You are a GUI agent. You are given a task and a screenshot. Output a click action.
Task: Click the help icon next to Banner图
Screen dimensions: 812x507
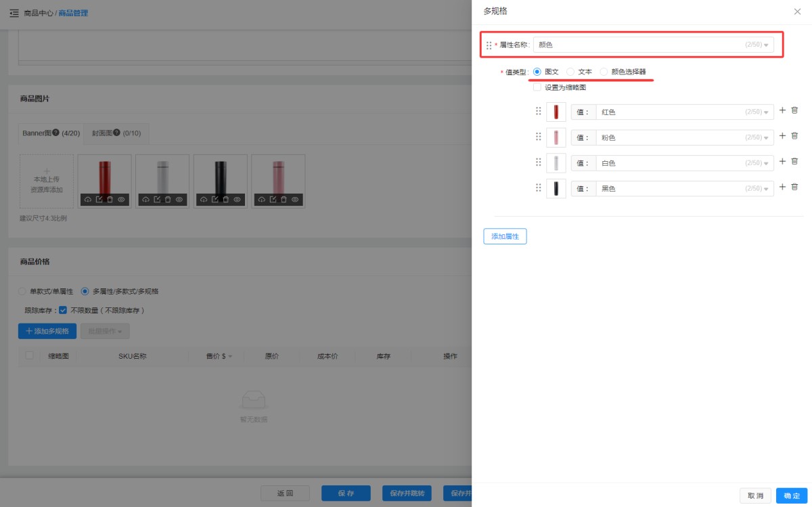[x=55, y=133]
